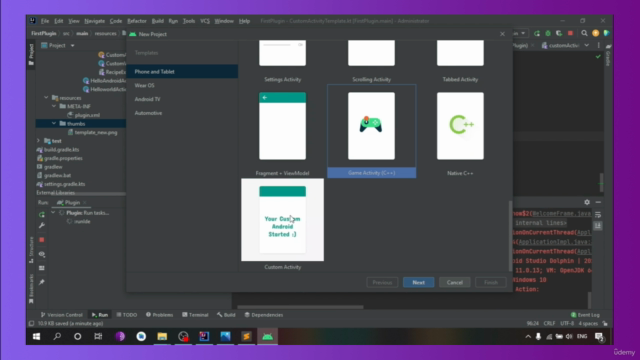
Task: Pin the Run tab
Action: (42, 282)
